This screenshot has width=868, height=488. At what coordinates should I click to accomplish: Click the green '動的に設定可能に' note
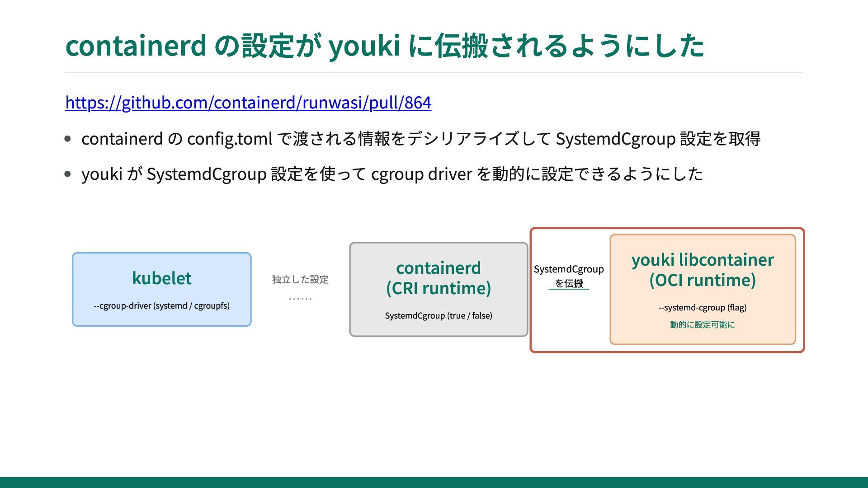(x=703, y=324)
